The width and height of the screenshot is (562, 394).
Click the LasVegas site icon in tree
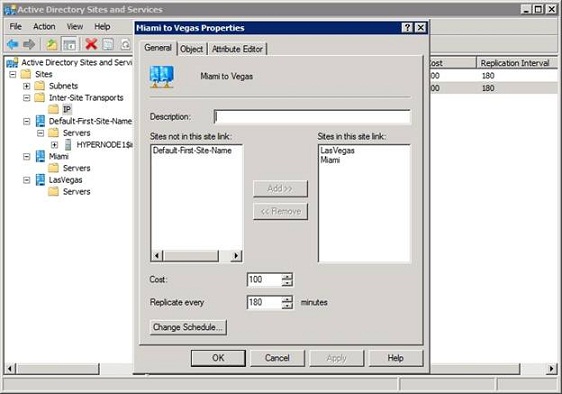point(41,180)
